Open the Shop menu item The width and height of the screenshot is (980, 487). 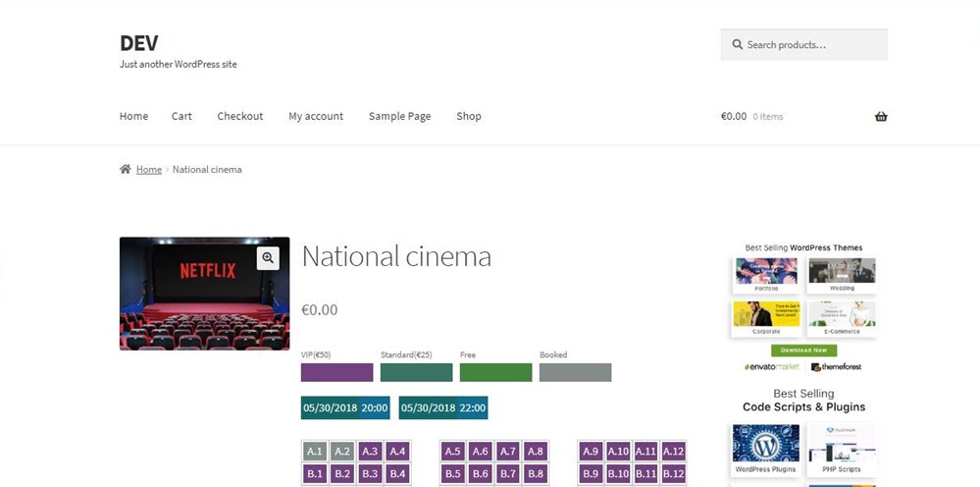point(469,116)
